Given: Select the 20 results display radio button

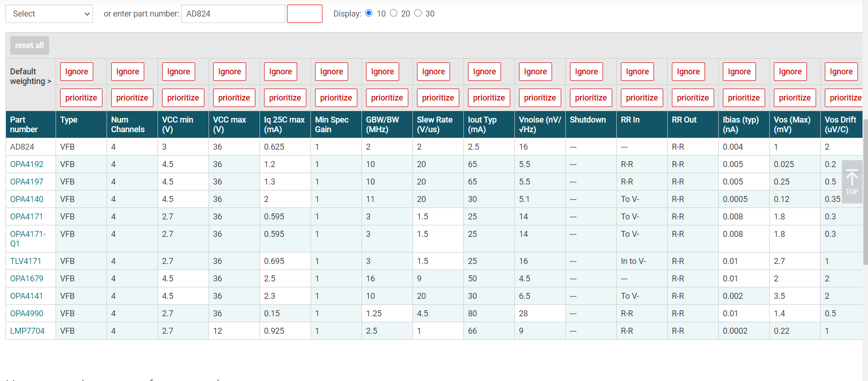Looking at the screenshot, I should 394,13.
